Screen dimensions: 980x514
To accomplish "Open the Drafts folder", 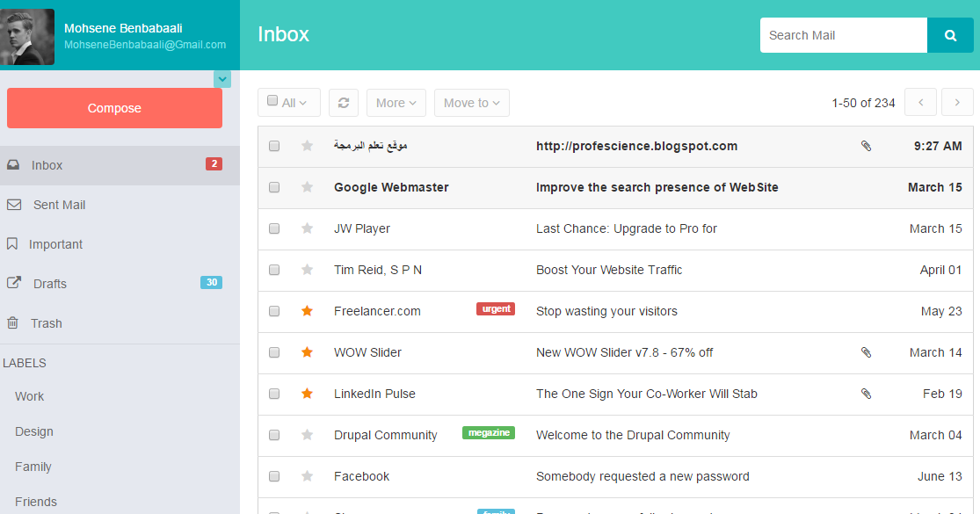I will point(50,284).
